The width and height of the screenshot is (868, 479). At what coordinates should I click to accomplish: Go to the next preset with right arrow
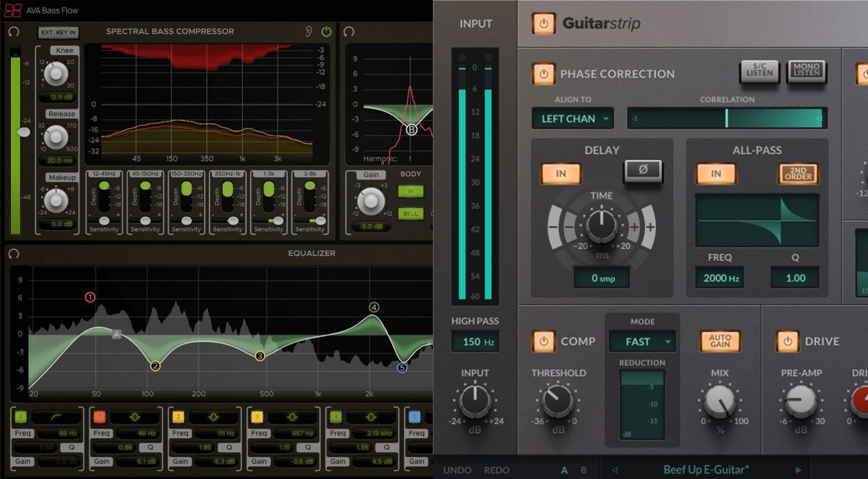pyautogui.click(x=798, y=470)
